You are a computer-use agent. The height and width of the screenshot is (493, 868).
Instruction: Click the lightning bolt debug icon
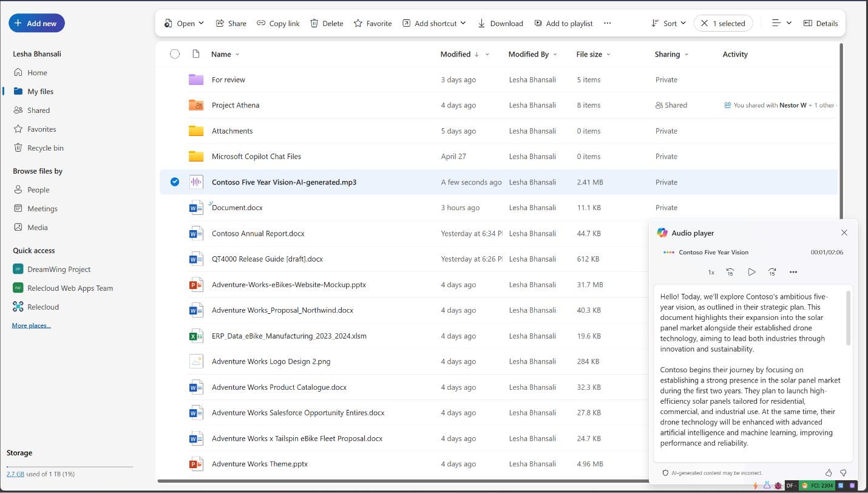756,486
